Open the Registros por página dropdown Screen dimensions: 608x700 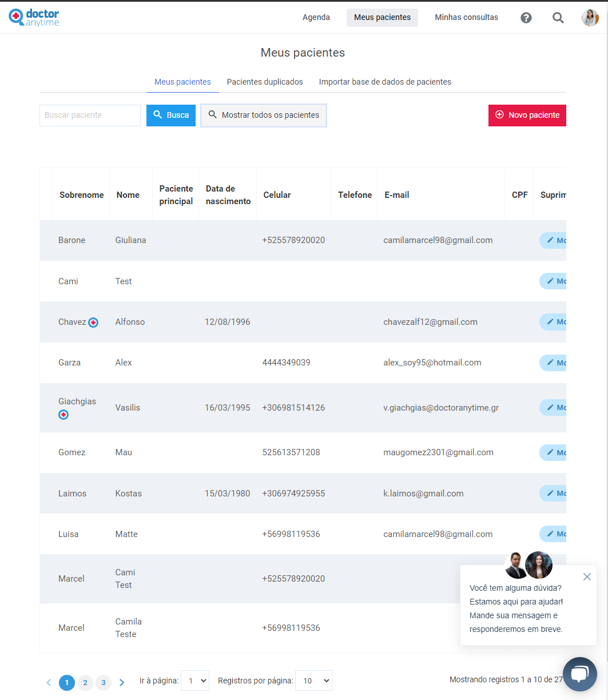tap(313, 681)
